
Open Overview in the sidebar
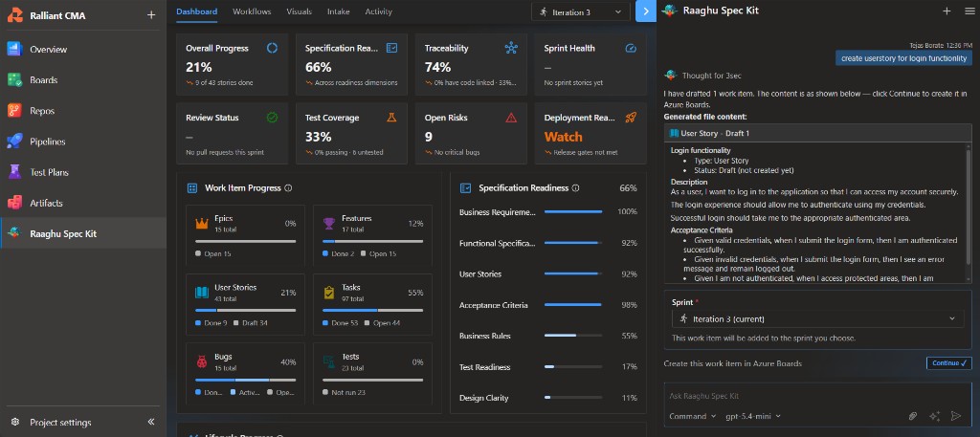pyautogui.click(x=83, y=50)
